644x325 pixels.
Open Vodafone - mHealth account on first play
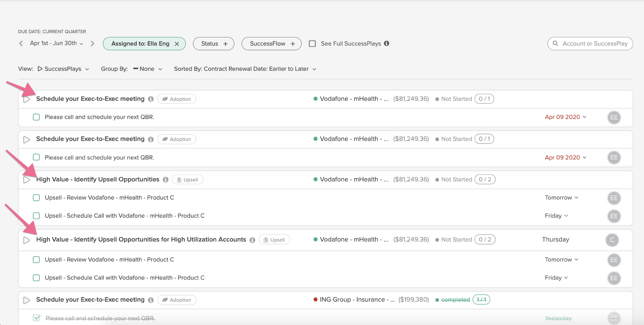click(354, 99)
